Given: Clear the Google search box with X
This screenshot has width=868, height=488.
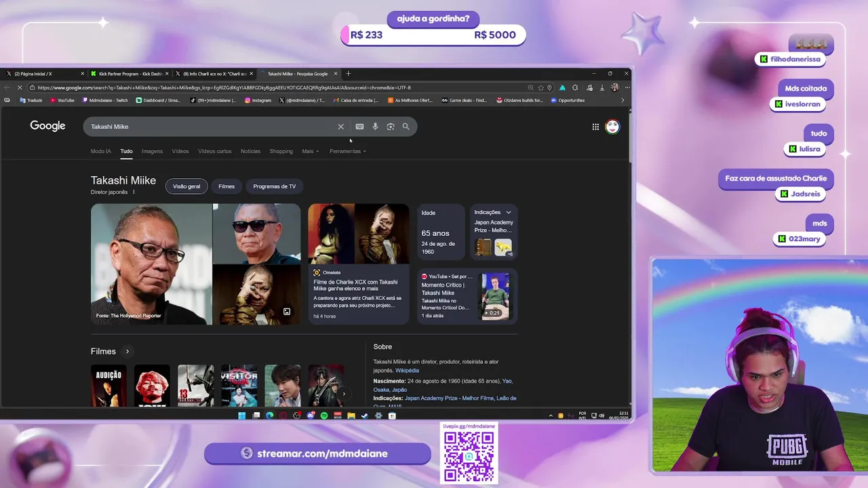Looking at the screenshot, I should point(341,127).
